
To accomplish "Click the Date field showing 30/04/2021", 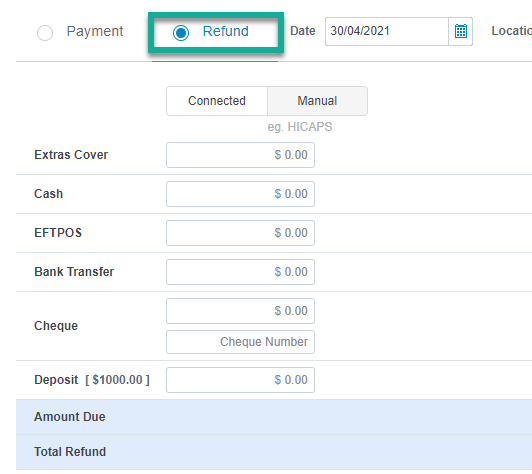I will (387, 31).
